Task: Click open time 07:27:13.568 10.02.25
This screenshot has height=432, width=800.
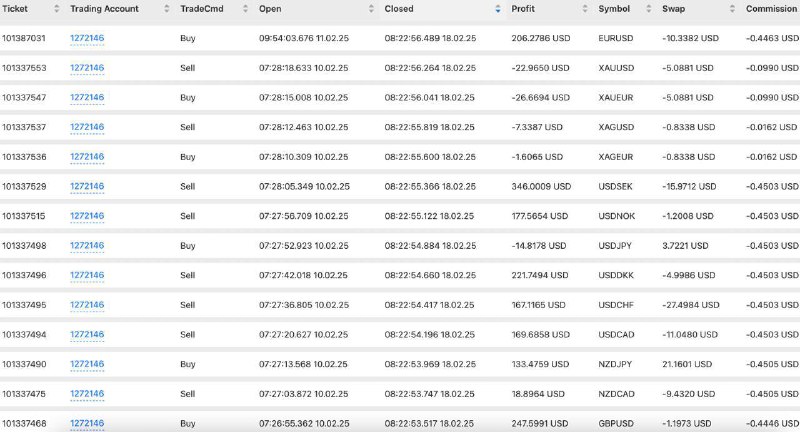Action: [303, 364]
